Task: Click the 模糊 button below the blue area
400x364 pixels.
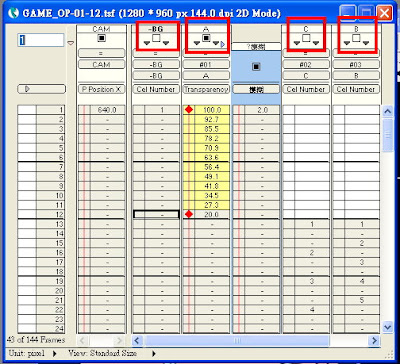Action: [256, 89]
